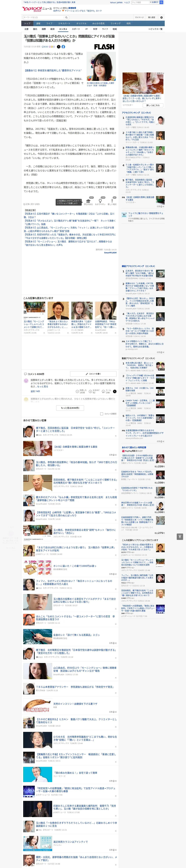The image size is (186, 868).
Task: Open 購入履歴 link
Action: point(152,17)
